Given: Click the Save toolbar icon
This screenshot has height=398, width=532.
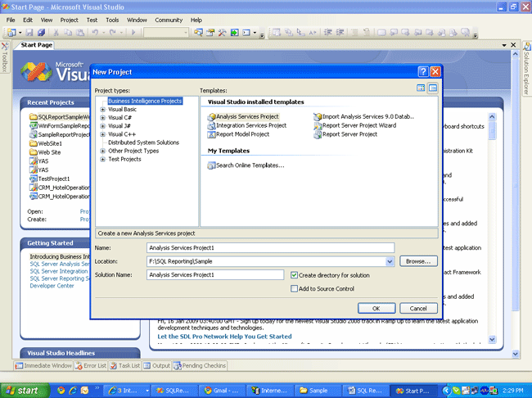Looking at the screenshot, I should [x=29, y=32].
